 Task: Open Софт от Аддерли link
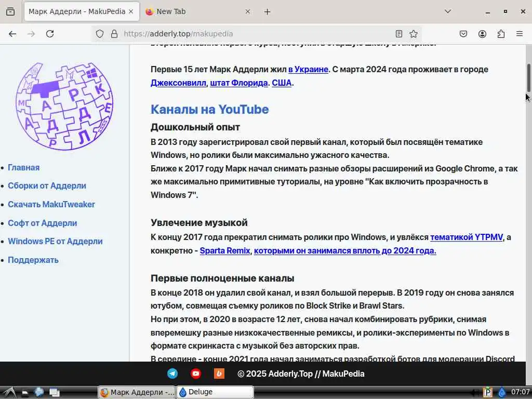point(43,223)
